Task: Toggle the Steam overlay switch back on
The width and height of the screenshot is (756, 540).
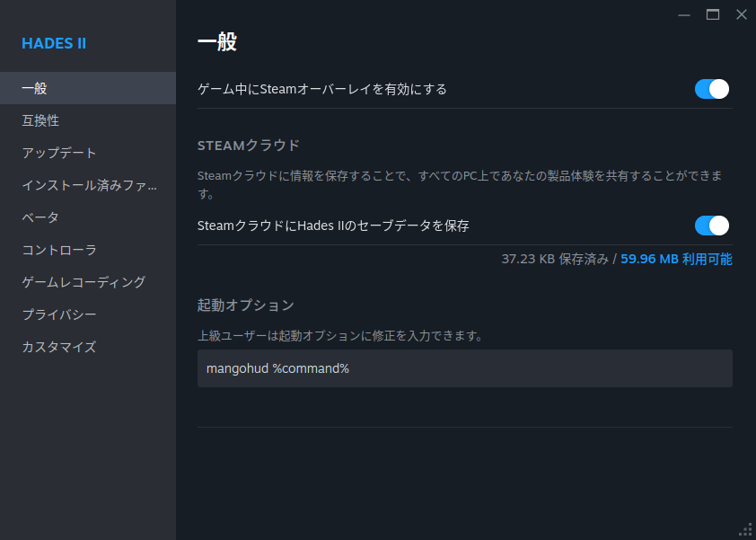Action: tap(711, 89)
